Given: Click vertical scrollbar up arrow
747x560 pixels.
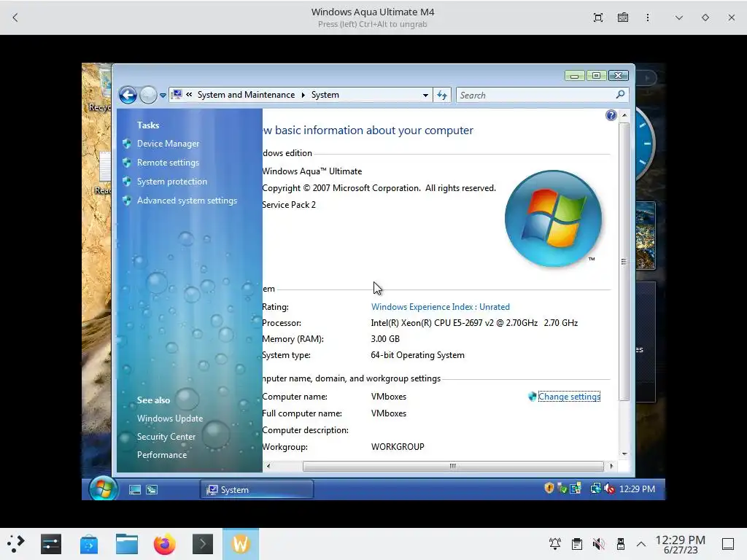Looking at the screenshot, I should coord(624,115).
